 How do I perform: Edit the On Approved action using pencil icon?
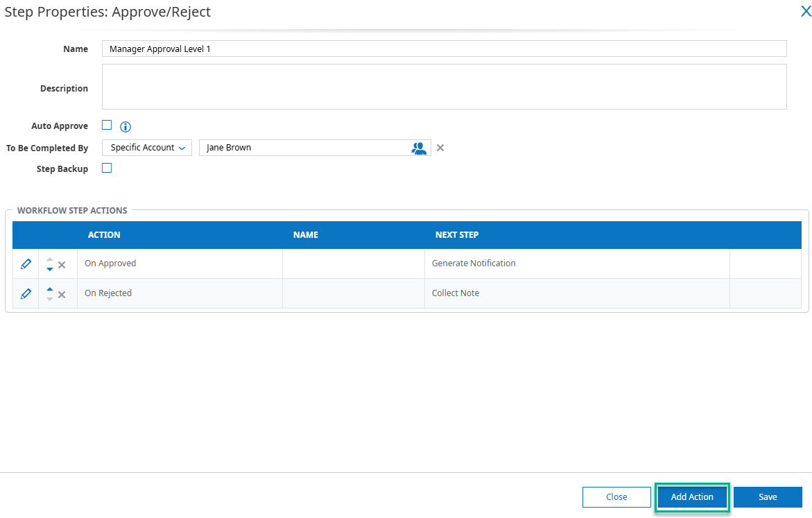[x=25, y=264]
